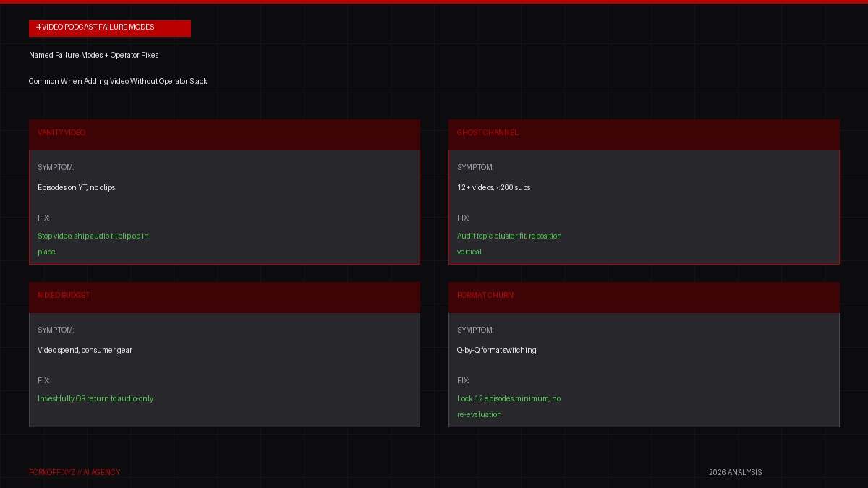Click the MIXED BUDGET card header
Screen dimensions: 868x488
tap(224, 297)
